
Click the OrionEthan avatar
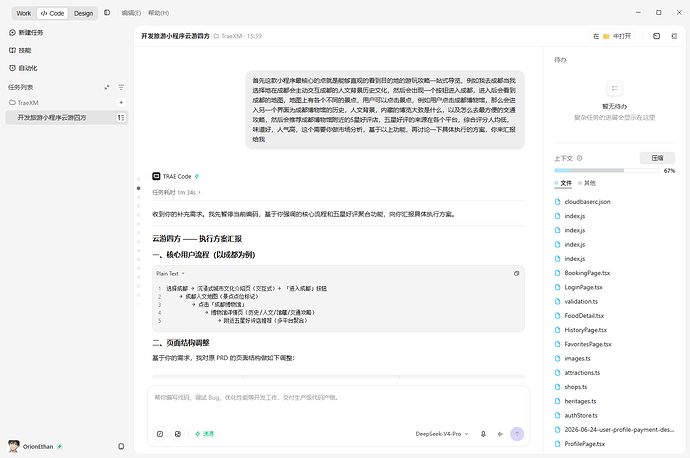[14, 446]
